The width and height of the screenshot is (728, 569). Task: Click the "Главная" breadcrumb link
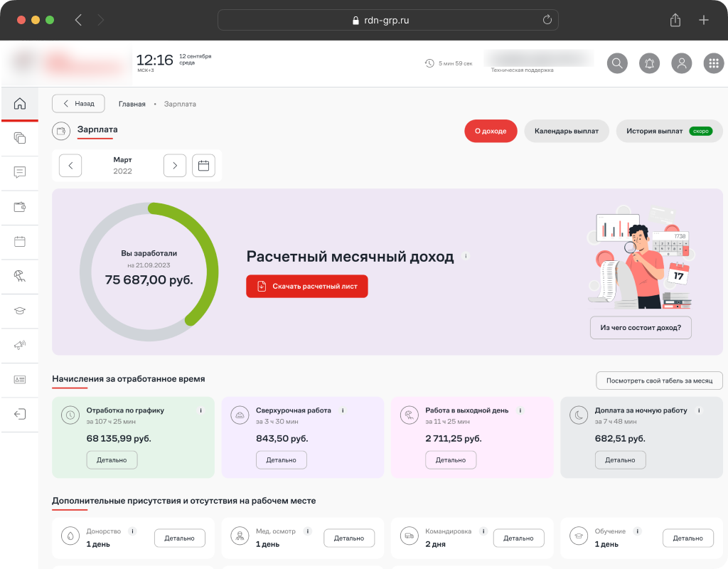[x=132, y=104]
